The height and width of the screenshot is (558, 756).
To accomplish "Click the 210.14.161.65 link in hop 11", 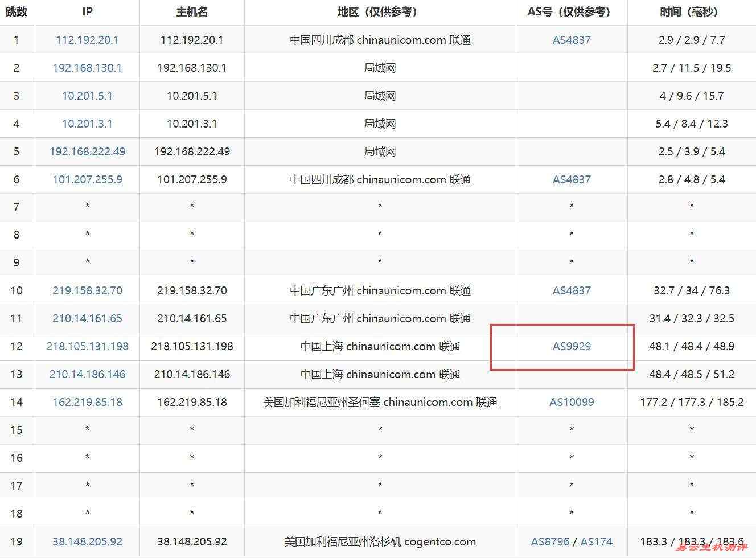I will pyautogui.click(x=87, y=318).
